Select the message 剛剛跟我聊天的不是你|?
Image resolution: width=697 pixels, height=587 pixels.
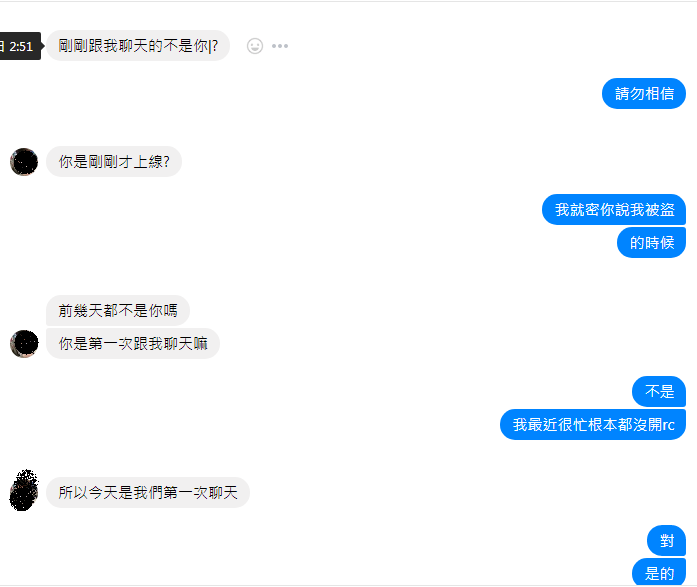pyautogui.click(x=138, y=45)
